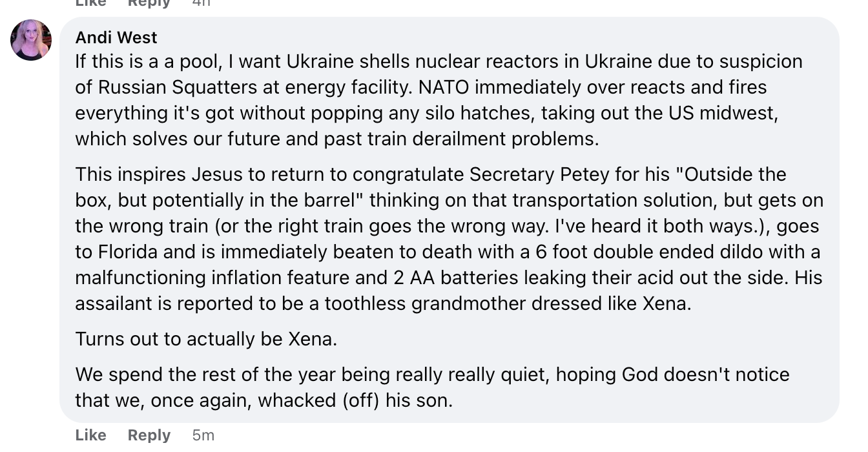
Task: Open the cut-off timestamp of previous comment
Action: click(x=201, y=3)
